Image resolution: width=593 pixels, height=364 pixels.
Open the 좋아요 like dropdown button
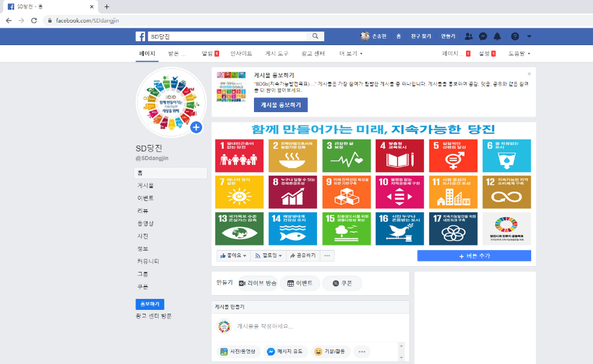[x=233, y=256]
